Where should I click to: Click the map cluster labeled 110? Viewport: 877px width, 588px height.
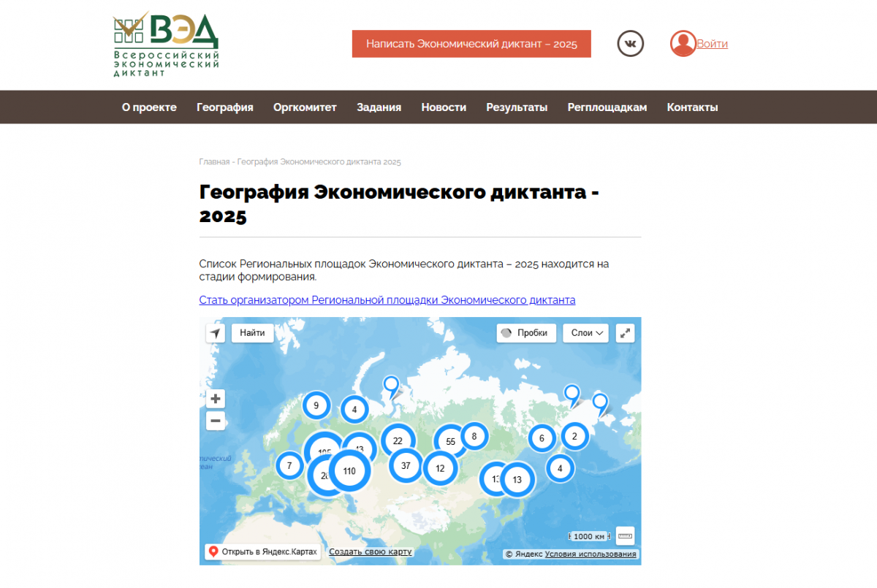point(349,471)
